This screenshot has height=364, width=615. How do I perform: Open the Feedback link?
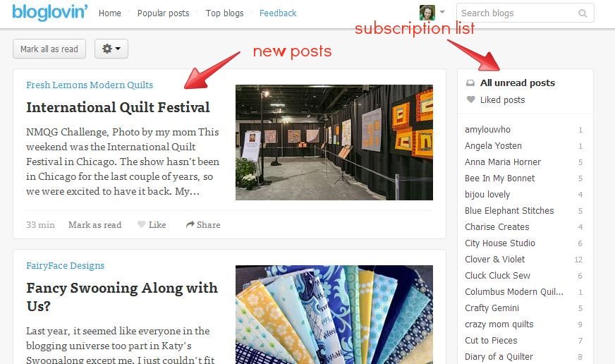(x=278, y=13)
